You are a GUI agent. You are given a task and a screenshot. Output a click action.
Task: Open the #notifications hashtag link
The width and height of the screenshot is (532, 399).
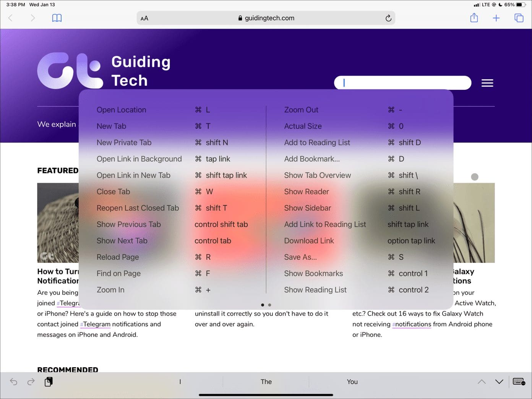[412, 324]
